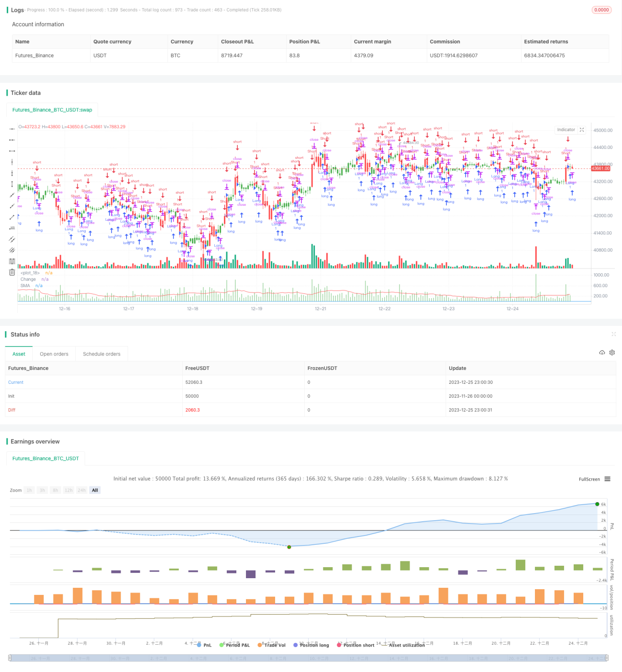Screen dimensions: 622x672
Task: Select the Fibonacci retracement lines tool
Action: click(12, 261)
